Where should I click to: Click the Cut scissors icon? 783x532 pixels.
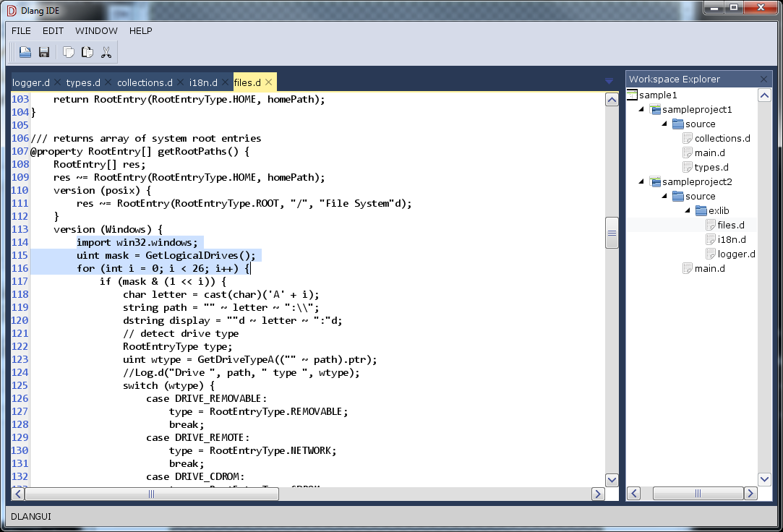coord(106,52)
